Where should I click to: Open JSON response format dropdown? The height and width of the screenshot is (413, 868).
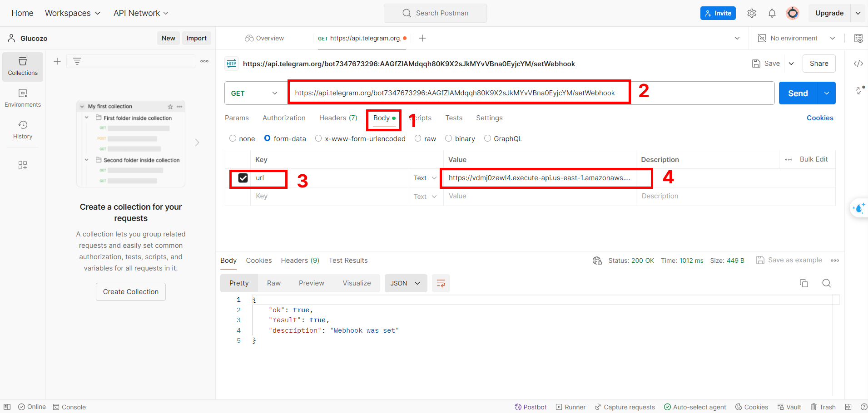406,283
